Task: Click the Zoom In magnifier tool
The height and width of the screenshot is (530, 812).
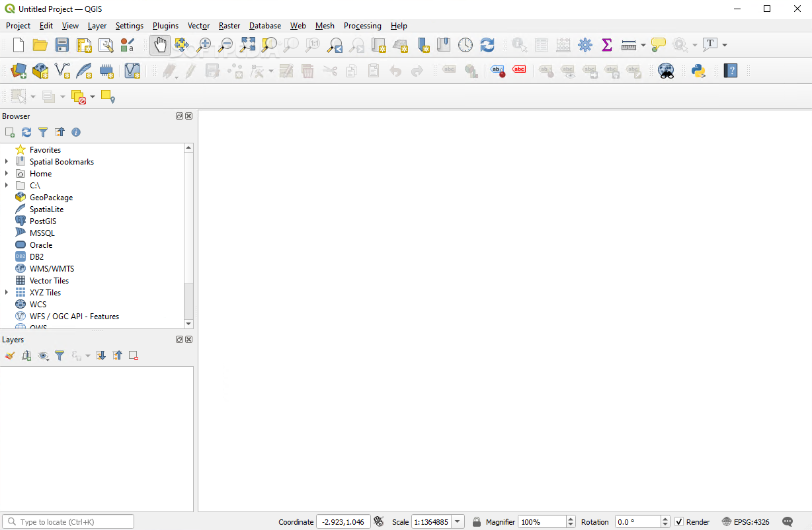Action: [204, 45]
